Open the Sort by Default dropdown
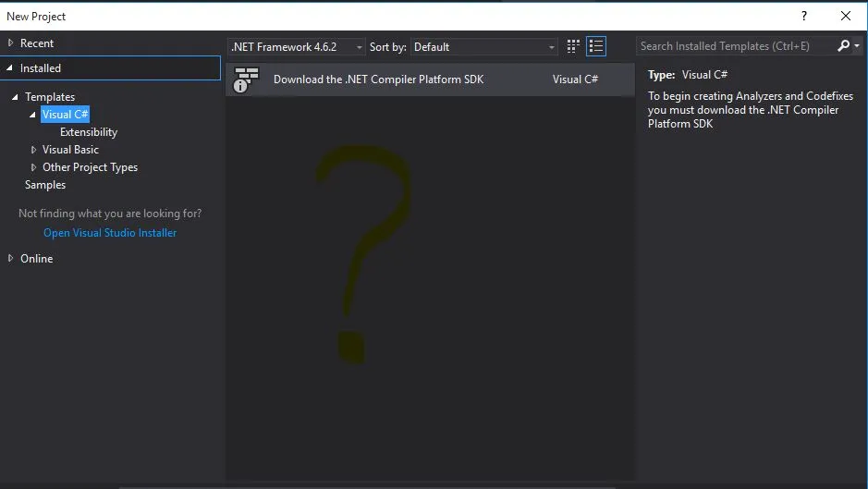This screenshot has width=868, height=489. click(x=483, y=47)
